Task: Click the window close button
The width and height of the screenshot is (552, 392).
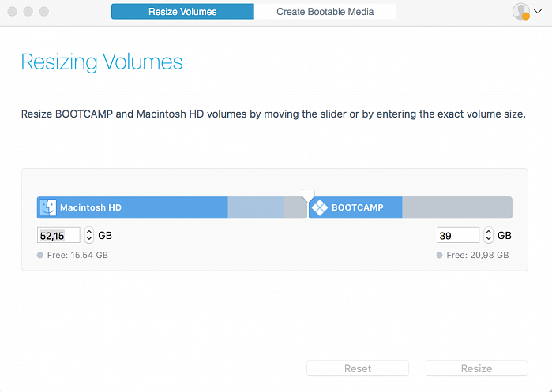Action: [x=13, y=12]
